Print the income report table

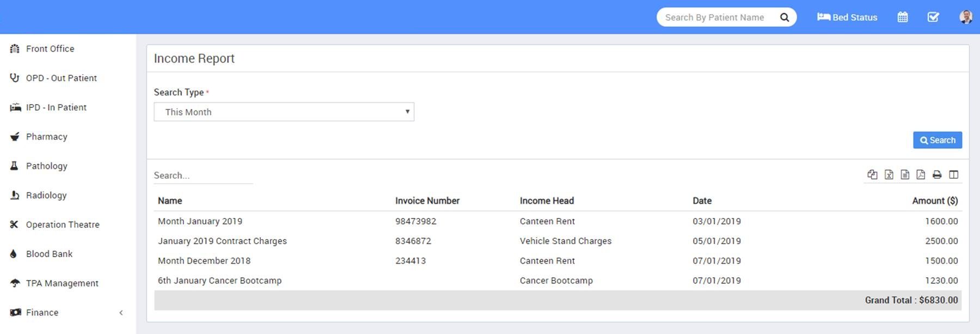click(x=937, y=175)
